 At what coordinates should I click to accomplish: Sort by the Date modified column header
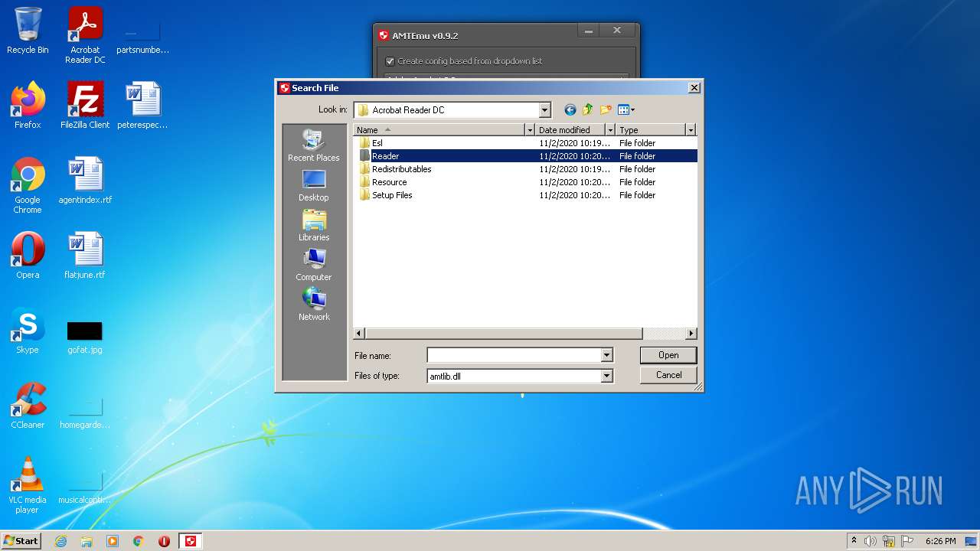pyautogui.click(x=570, y=130)
